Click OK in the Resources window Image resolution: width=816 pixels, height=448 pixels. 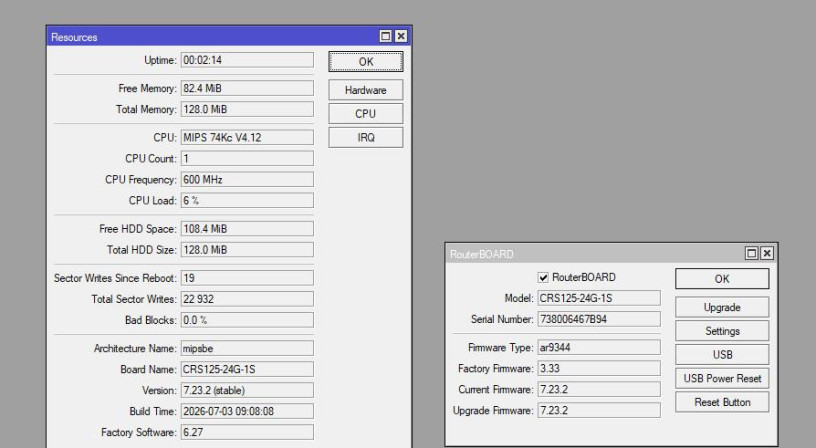click(365, 61)
